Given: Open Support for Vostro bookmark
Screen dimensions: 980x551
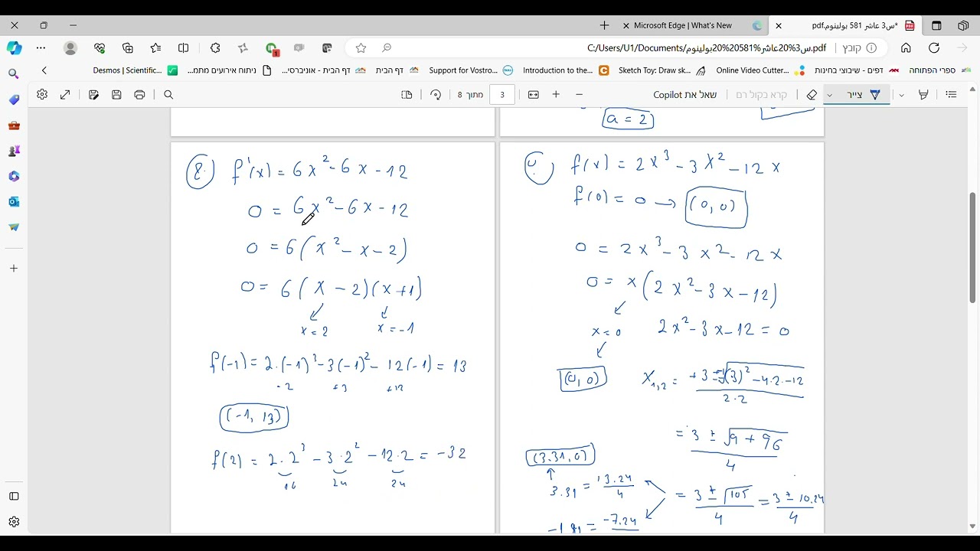Looking at the screenshot, I should click(x=471, y=70).
